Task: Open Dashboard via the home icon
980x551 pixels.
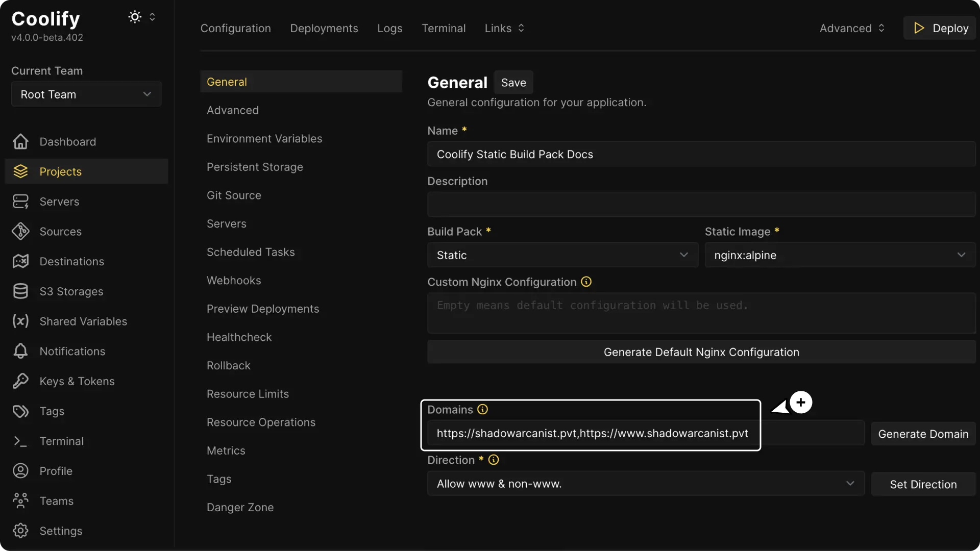Action: [x=20, y=141]
